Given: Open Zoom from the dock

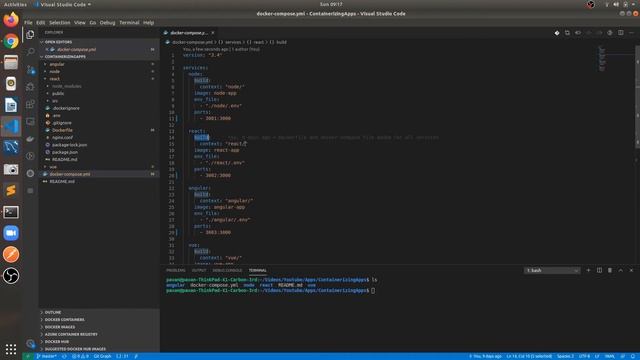Looking at the screenshot, I should click(x=11, y=233).
